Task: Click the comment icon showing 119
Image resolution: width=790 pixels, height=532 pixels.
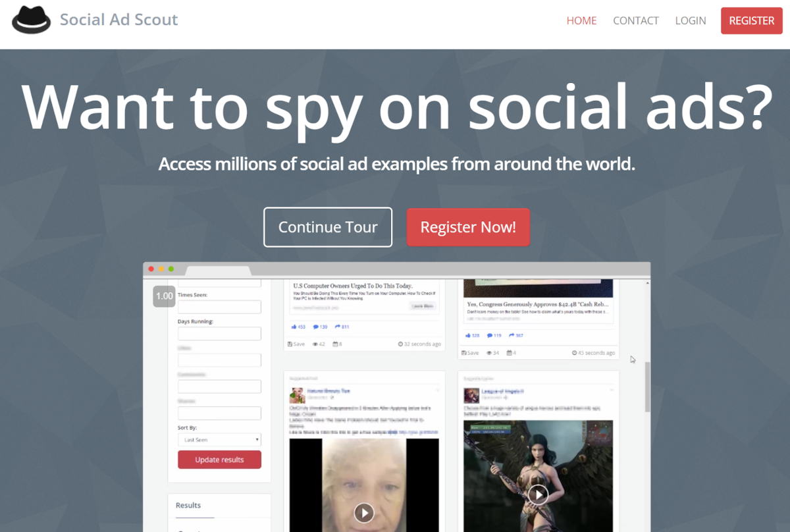Action: (x=490, y=336)
